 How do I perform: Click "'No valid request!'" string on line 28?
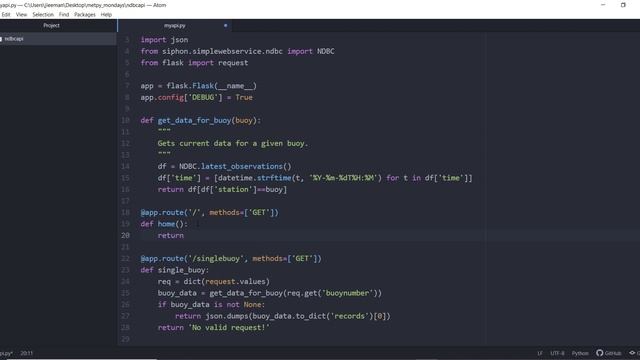229,327
